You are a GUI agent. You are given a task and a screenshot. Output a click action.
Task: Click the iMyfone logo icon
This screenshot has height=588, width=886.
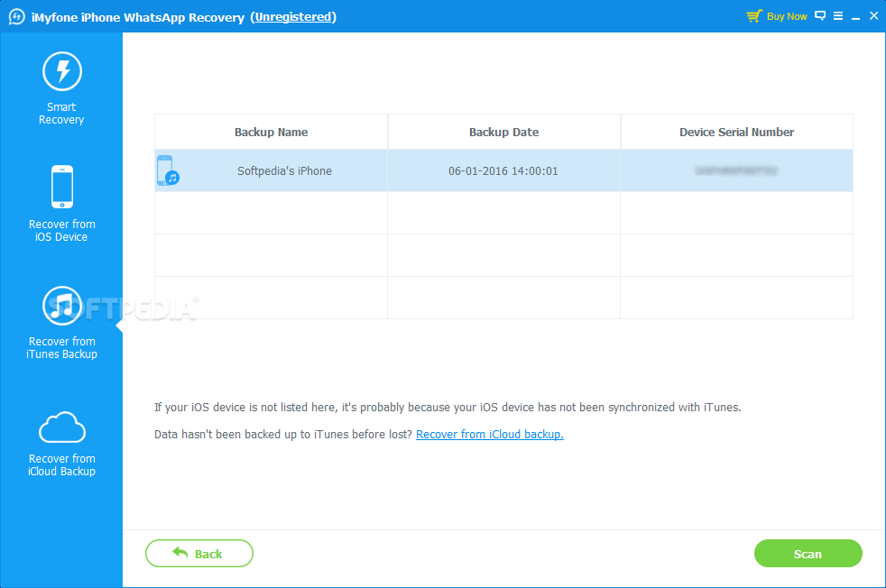(16, 16)
